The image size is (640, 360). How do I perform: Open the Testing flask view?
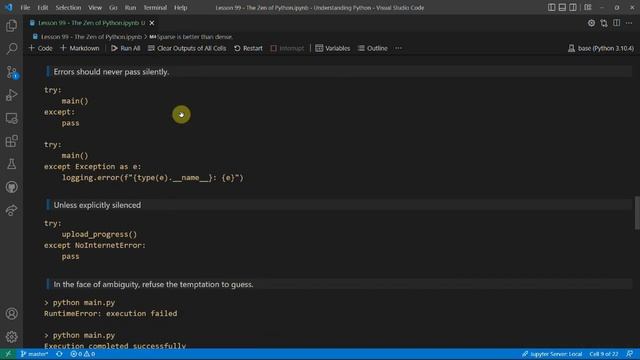11,164
